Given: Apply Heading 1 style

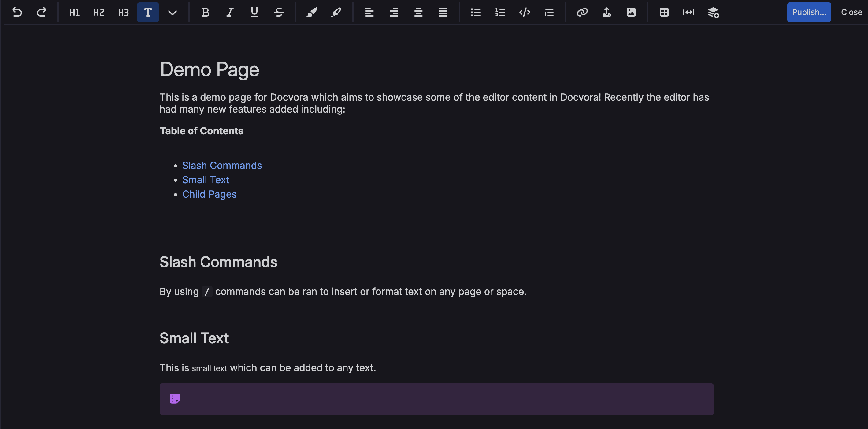Looking at the screenshot, I should pos(74,13).
